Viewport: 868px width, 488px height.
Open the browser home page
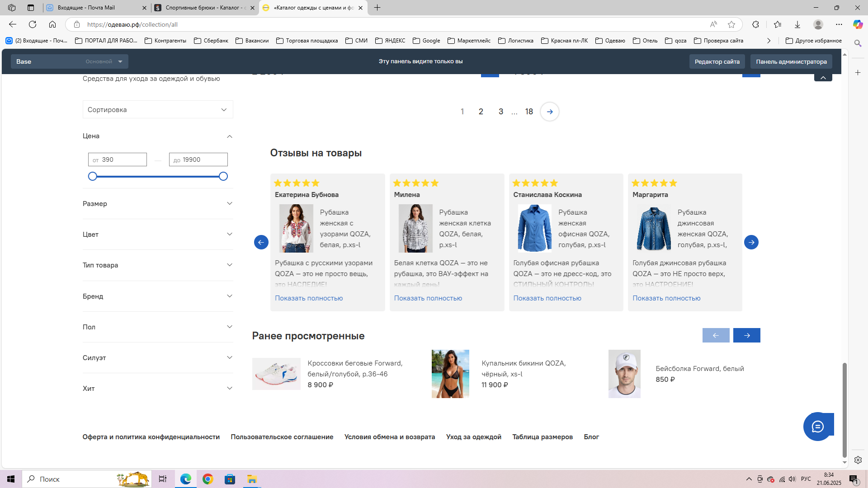point(52,24)
